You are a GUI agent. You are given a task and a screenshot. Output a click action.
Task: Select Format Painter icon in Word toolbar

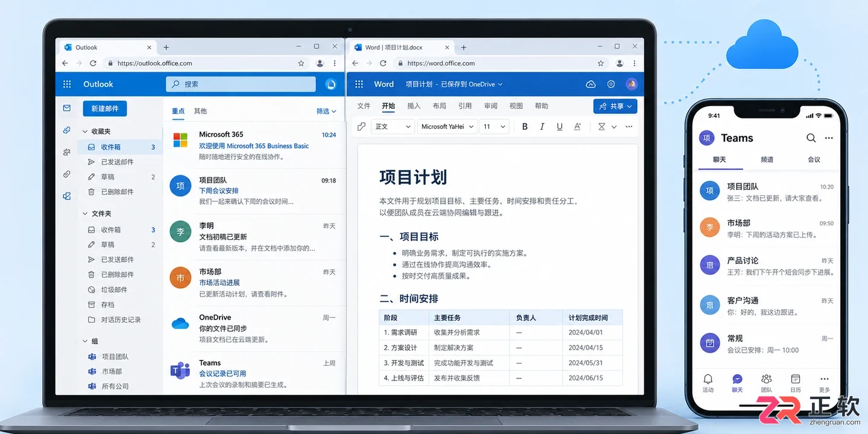(362, 127)
